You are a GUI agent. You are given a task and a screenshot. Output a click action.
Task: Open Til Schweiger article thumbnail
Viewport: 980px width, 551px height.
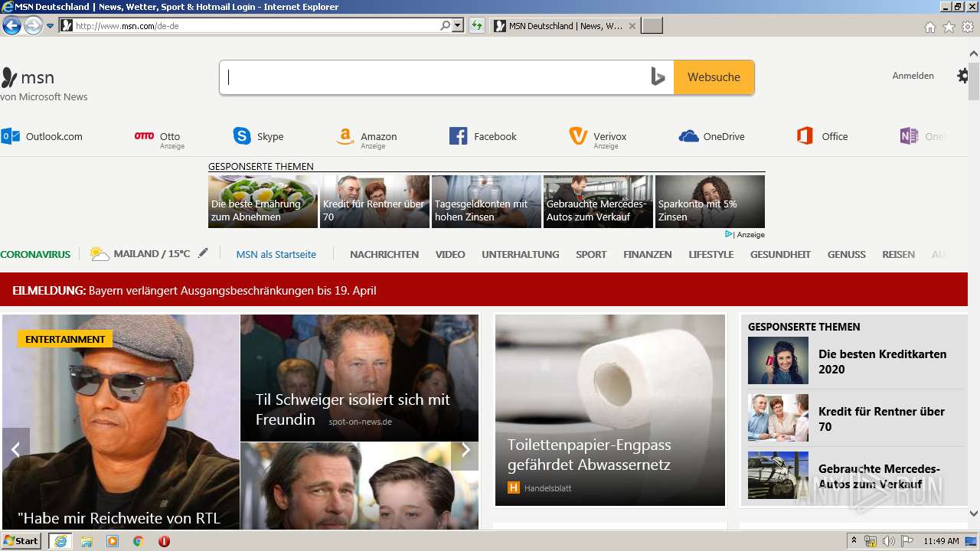click(x=359, y=378)
